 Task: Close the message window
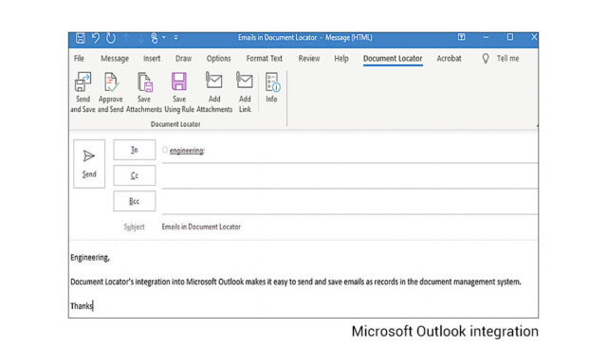coord(534,37)
